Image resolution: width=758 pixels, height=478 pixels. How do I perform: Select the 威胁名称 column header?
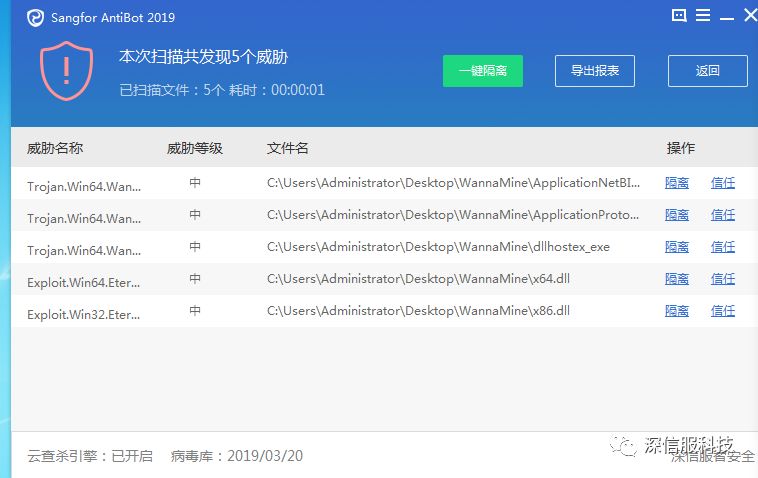(55, 148)
